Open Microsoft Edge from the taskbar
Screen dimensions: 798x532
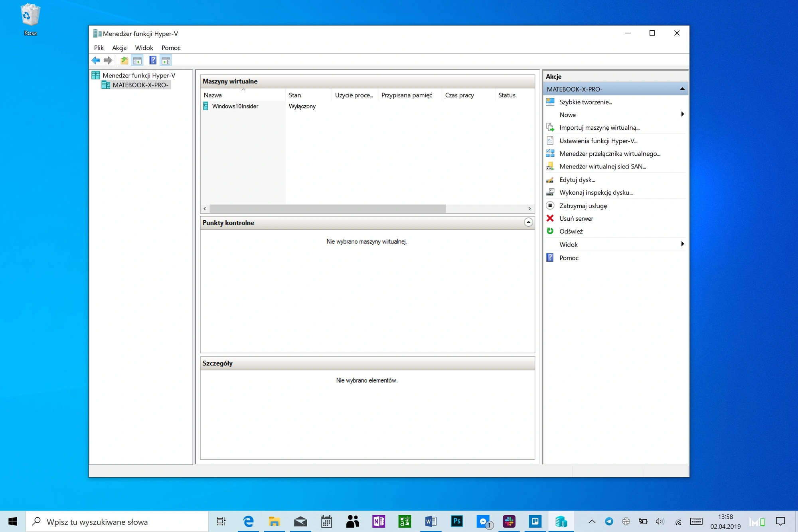coord(248,521)
